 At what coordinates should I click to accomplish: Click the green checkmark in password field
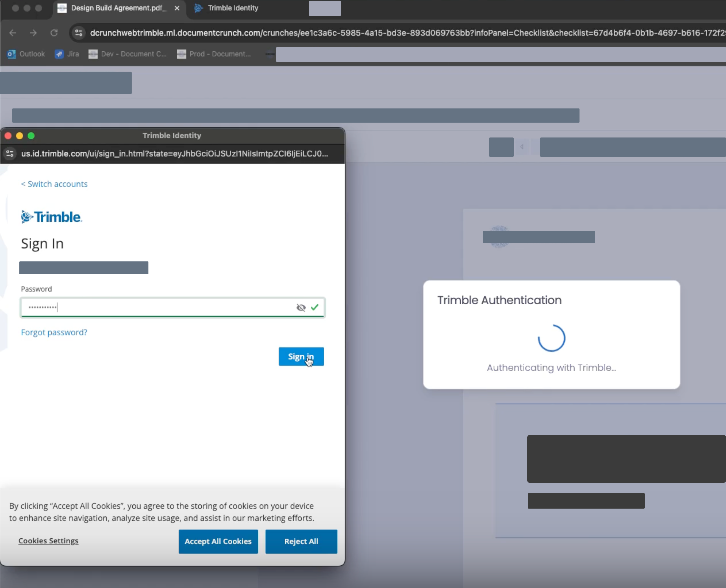click(315, 307)
